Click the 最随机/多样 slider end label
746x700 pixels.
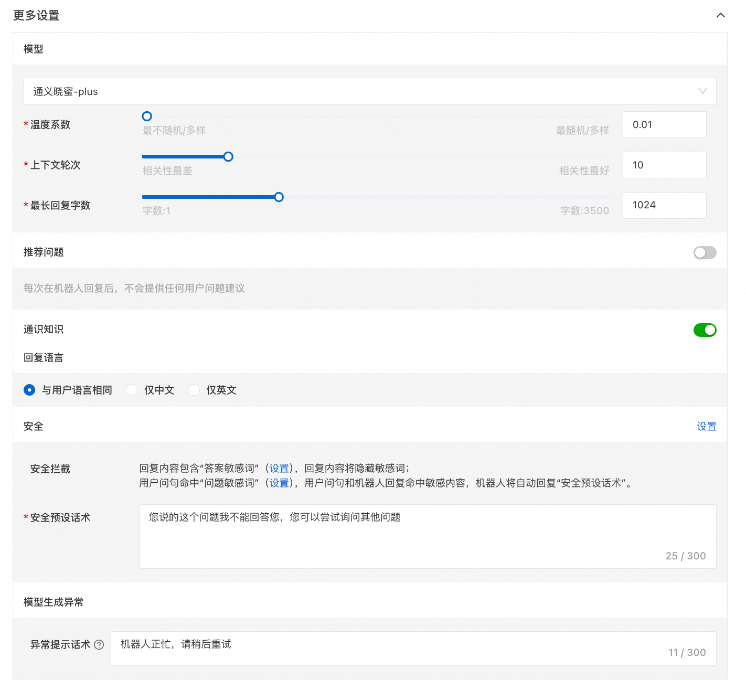pos(582,130)
